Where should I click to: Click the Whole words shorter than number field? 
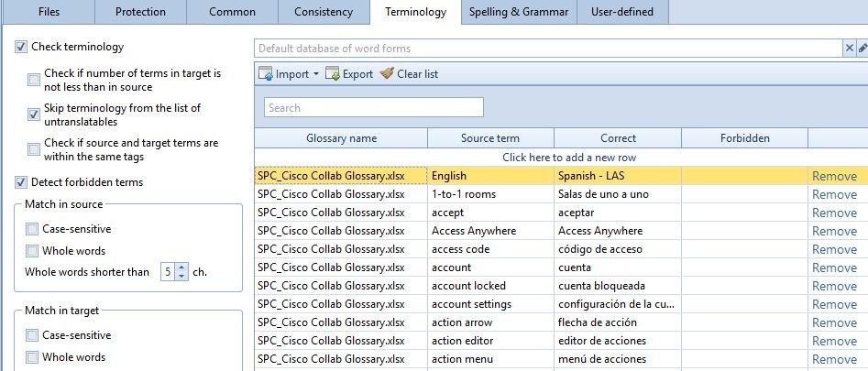[x=169, y=271]
